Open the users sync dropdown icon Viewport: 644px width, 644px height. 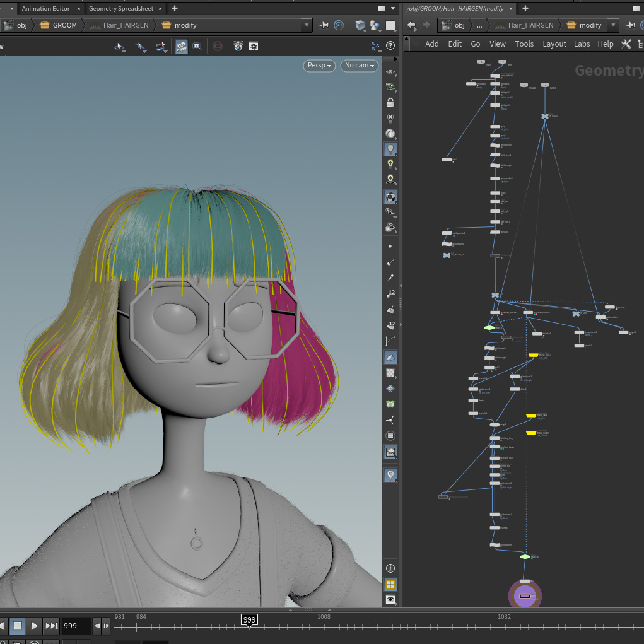pos(375,46)
